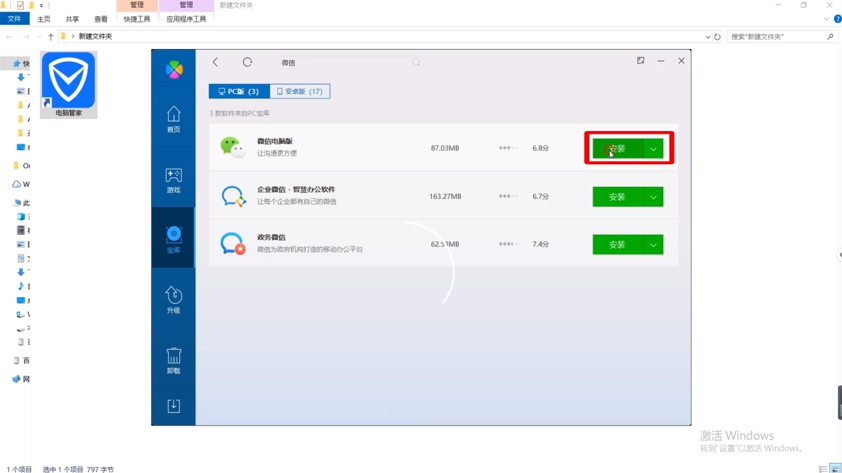Click the 6.7分 rating score

point(540,197)
